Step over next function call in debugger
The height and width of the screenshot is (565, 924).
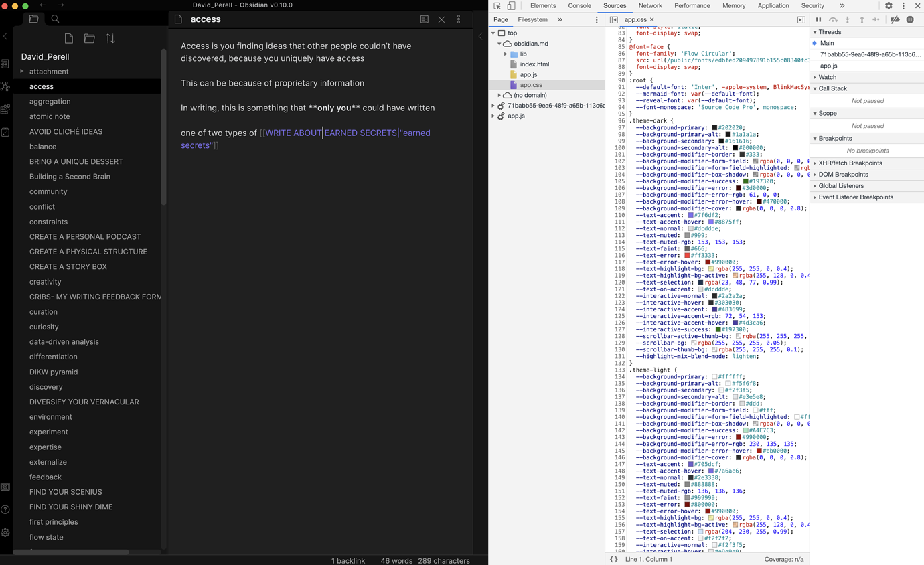[833, 19]
